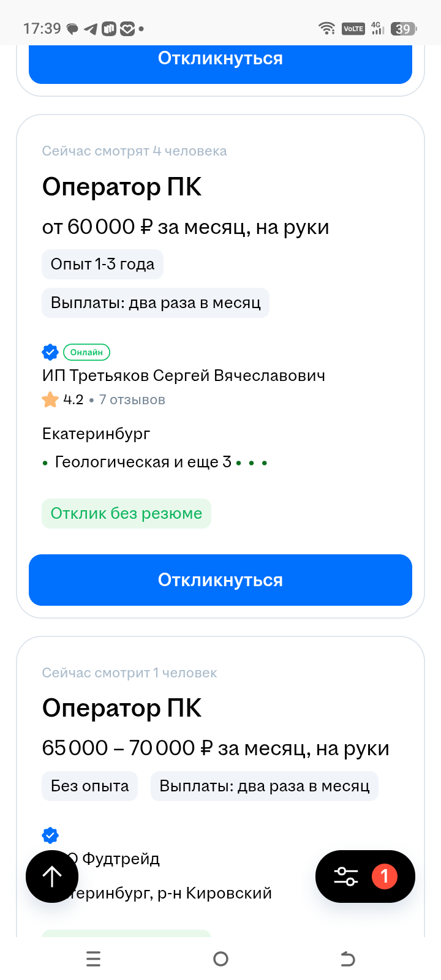Tap the partially visible top 'Откликнуться' button
The image size is (441, 980).
[221, 61]
